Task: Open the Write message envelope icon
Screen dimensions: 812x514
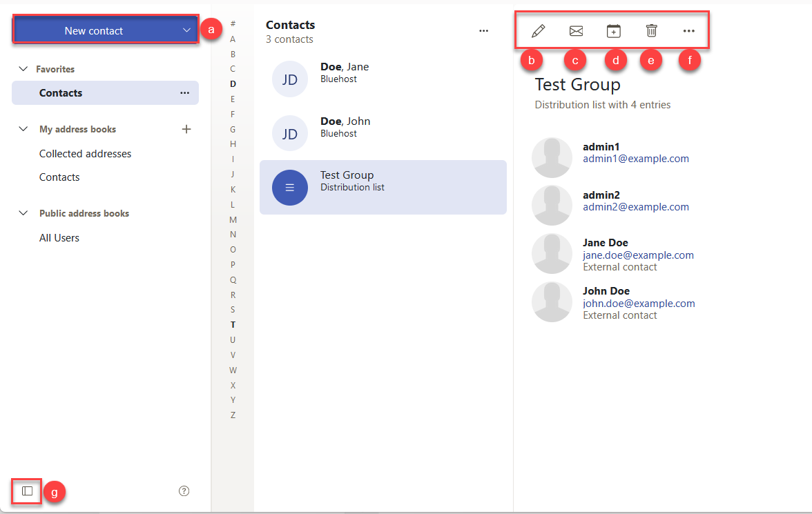Action: coord(575,30)
